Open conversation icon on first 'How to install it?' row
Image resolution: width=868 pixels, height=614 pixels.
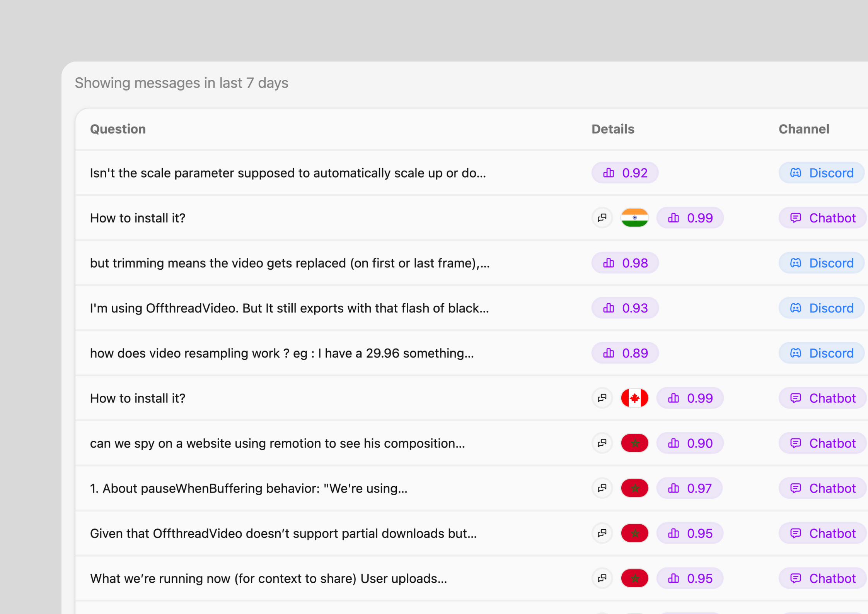click(x=602, y=218)
